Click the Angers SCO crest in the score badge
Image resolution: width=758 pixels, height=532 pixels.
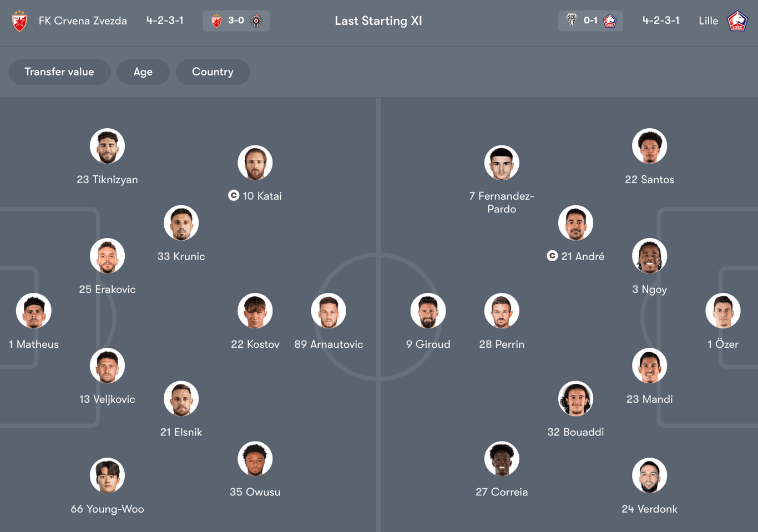[573, 20]
